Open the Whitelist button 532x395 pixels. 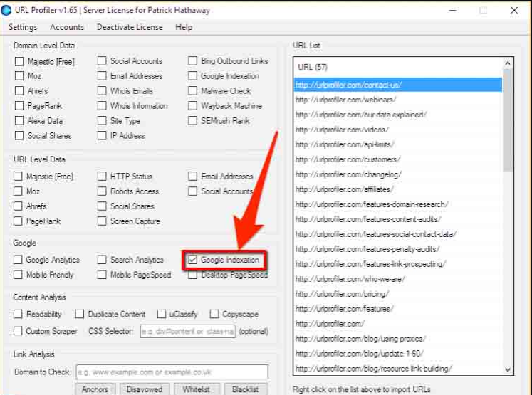pos(197,389)
